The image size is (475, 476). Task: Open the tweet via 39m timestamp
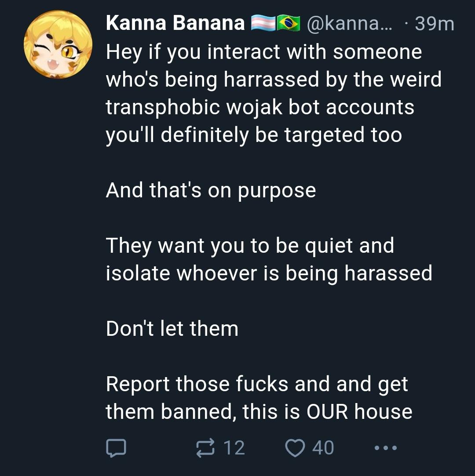pos(434,24)
